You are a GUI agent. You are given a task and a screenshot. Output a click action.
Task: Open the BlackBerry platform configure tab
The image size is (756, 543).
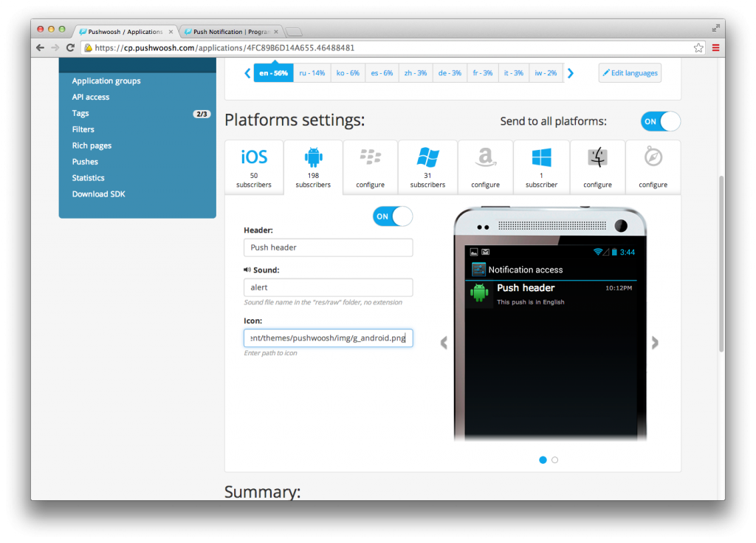[x=371, y=167]
